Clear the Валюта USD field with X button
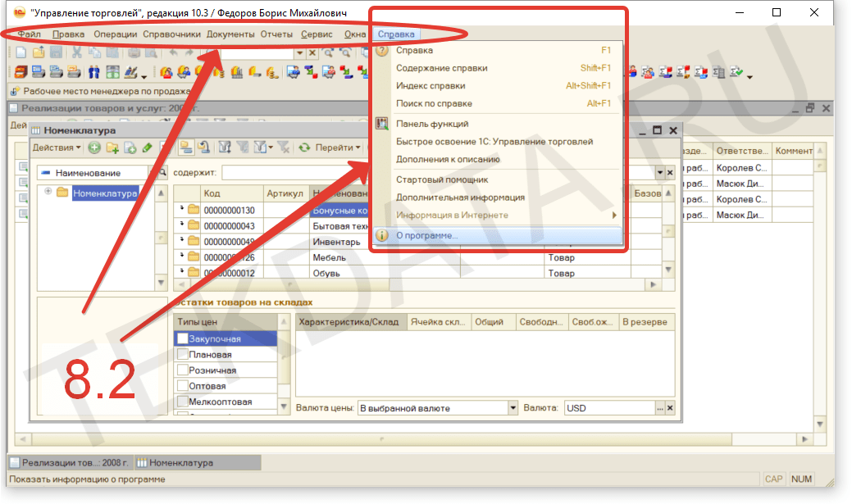Screen dimensions: 852x504 [x=670, y=408]
